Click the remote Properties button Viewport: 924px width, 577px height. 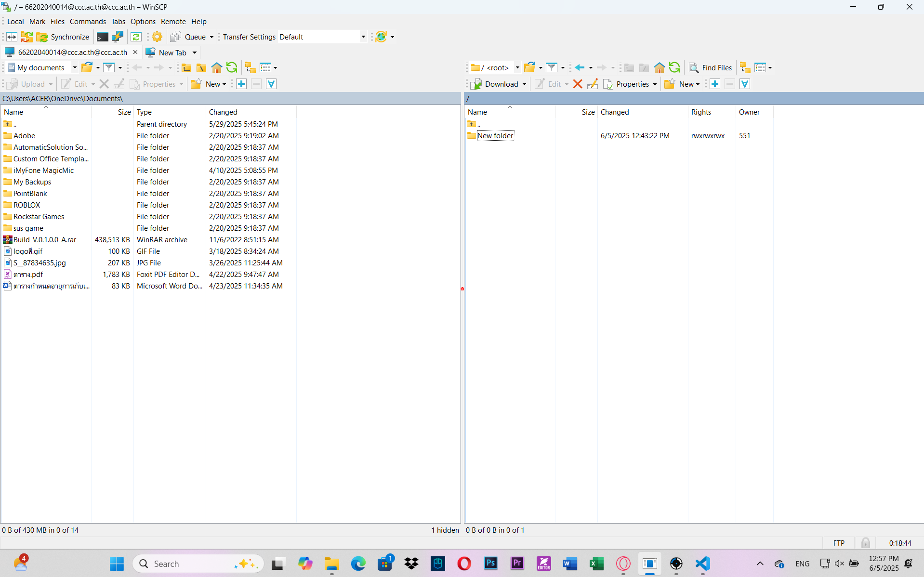coord(626,84)
